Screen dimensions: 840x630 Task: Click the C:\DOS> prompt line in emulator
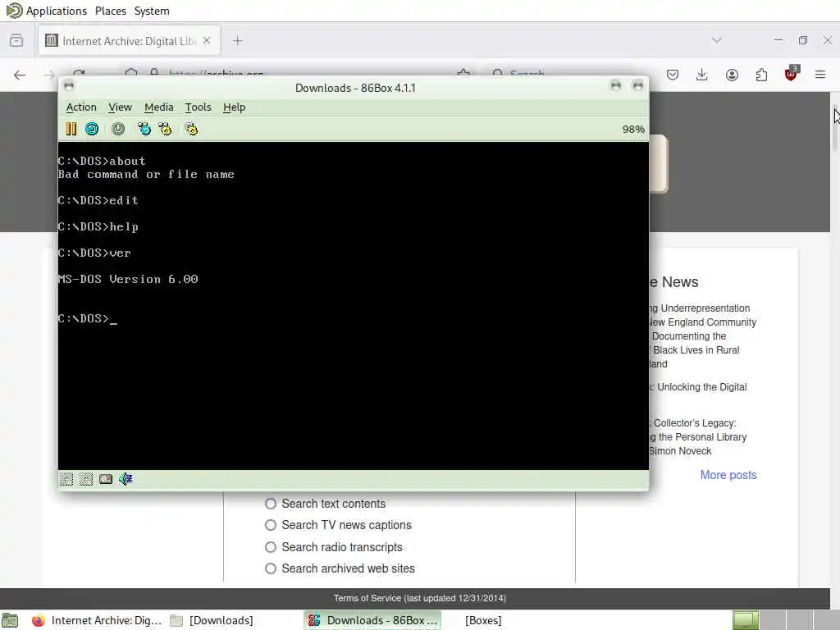pyautogui.click(x=87, y=319)
